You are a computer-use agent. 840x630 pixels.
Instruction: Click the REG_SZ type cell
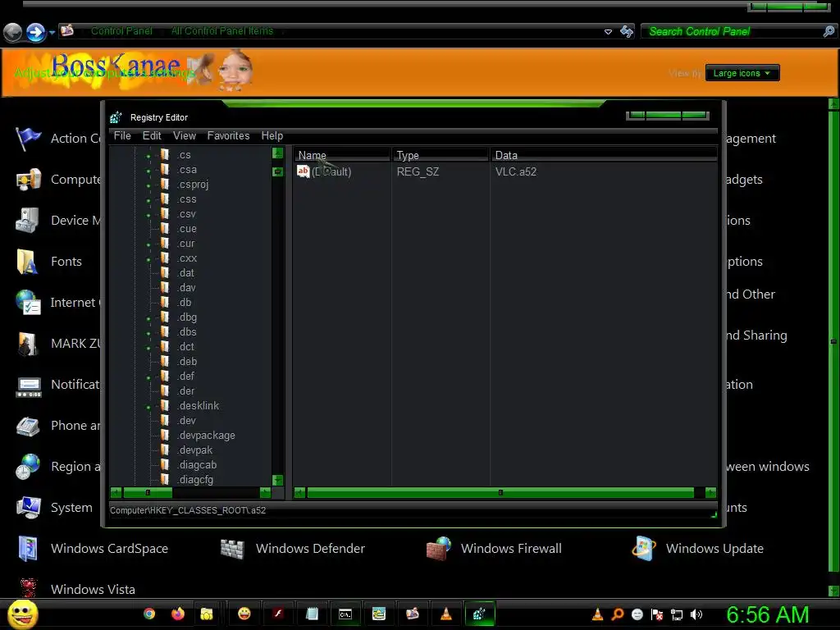coord(418,172)
